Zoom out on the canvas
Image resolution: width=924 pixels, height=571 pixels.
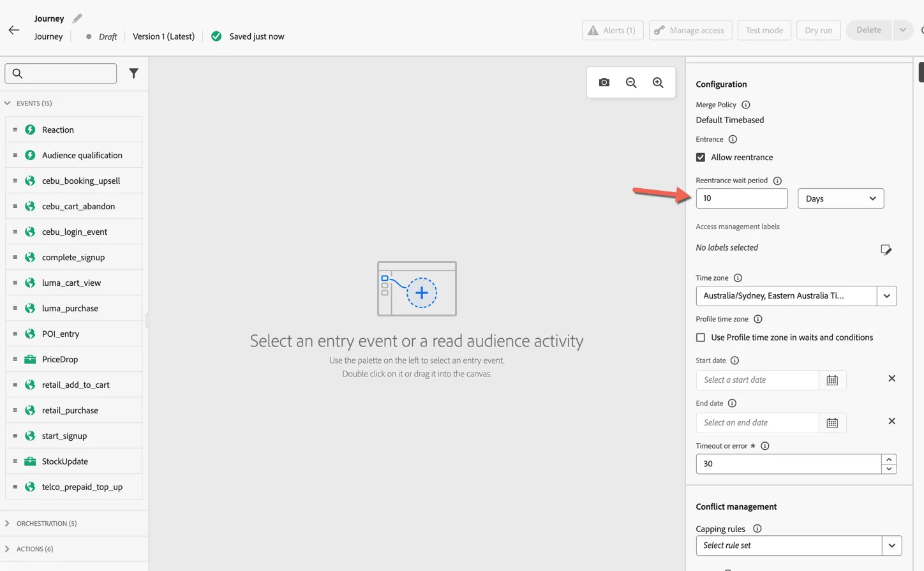[631, 82]
